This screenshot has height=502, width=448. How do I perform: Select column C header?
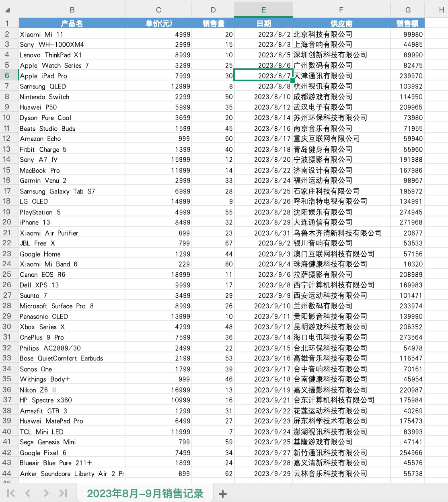[158, 10]
